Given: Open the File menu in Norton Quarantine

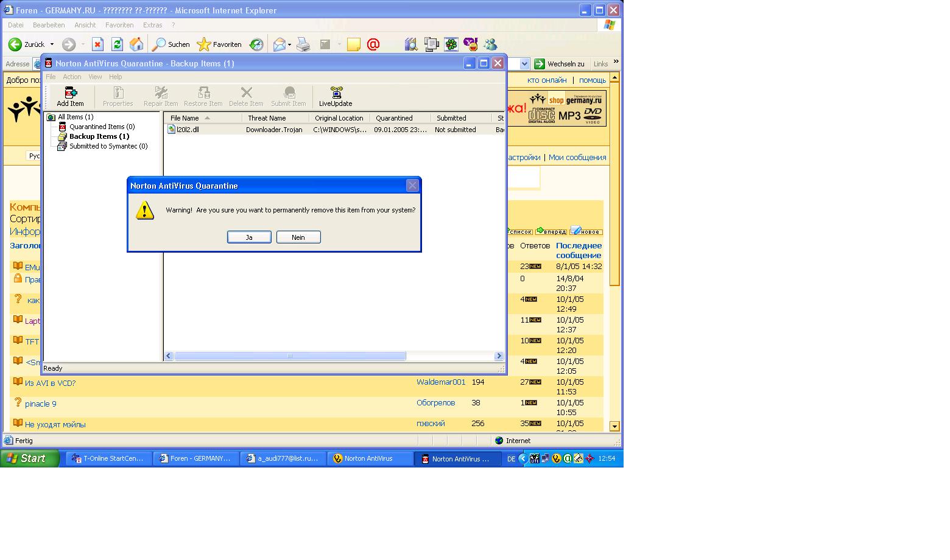Looking at the screenshot, I should tap(51, 77).
